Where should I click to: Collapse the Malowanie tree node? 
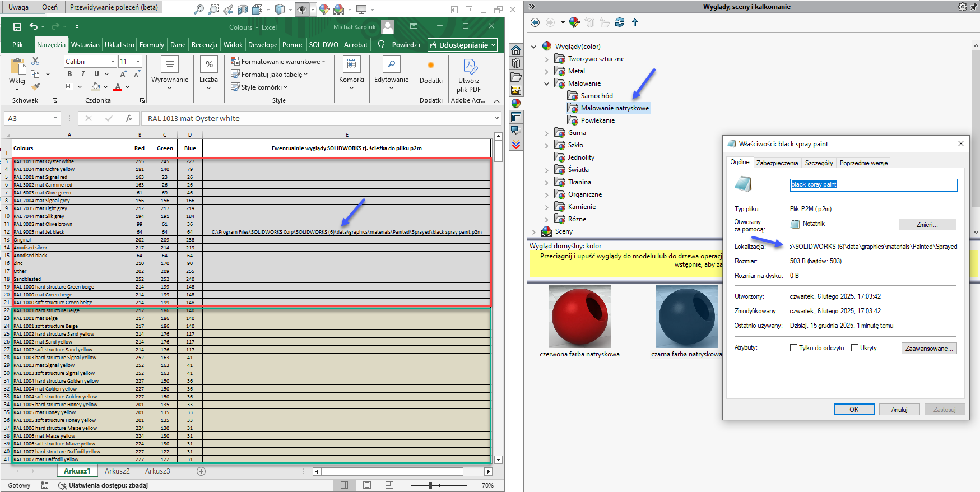(547, 83)
